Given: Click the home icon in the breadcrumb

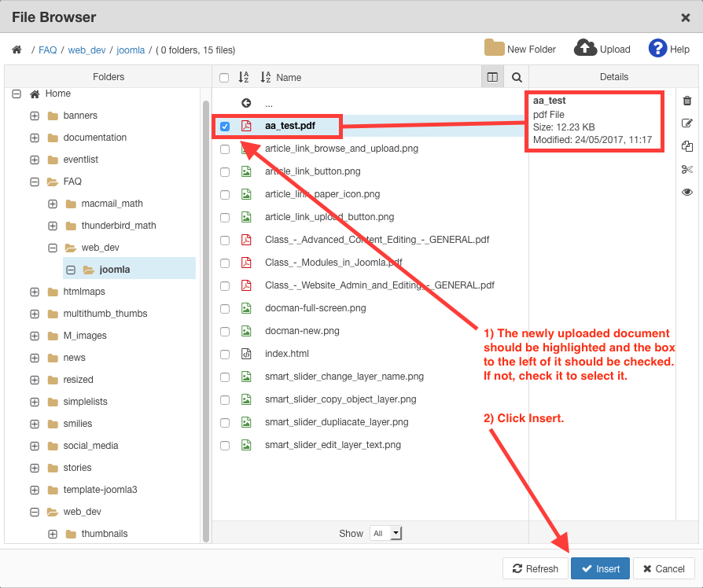Looking at the screenshot, I should [x=17, y=50].
